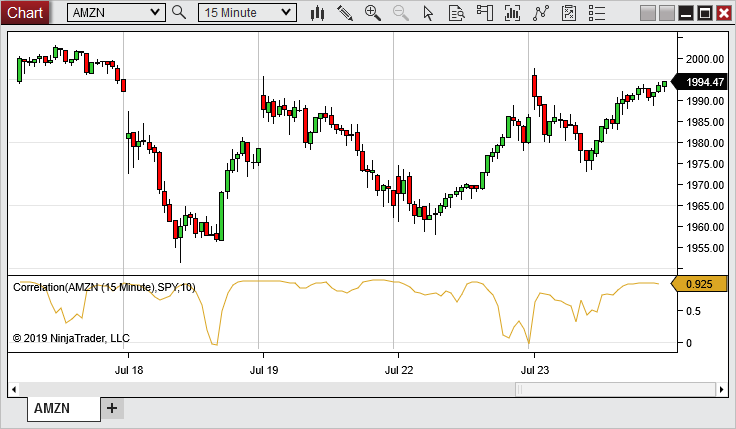This screenshot has width=736, height=429.
Task: Click the 0.5 correlation axis label
Action: 693,311
